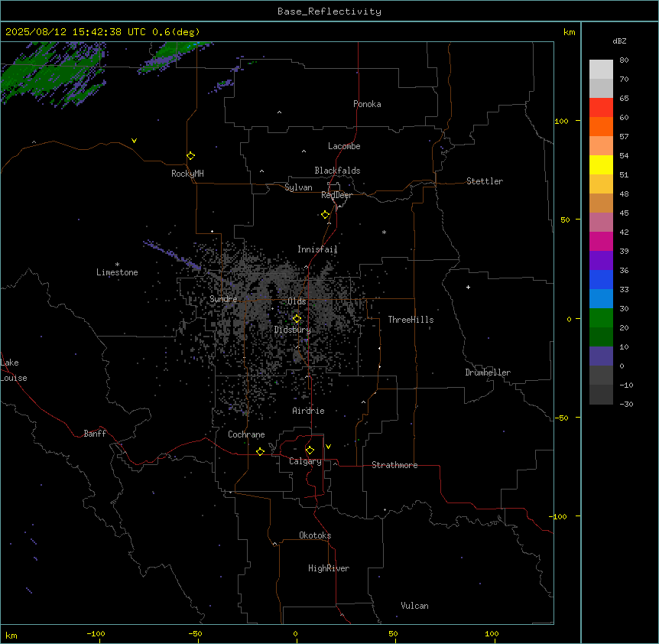Click the HighRiver town label

pos(329,568)
